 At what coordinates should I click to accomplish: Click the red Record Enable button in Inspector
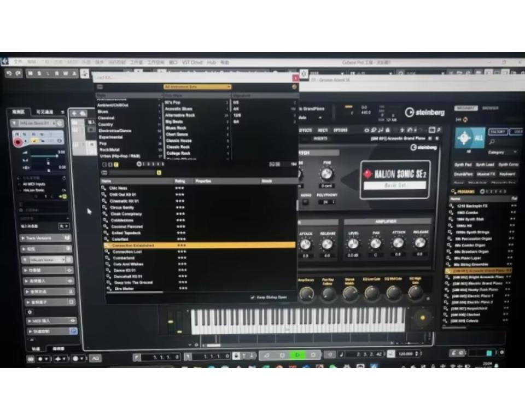(18, 142)
